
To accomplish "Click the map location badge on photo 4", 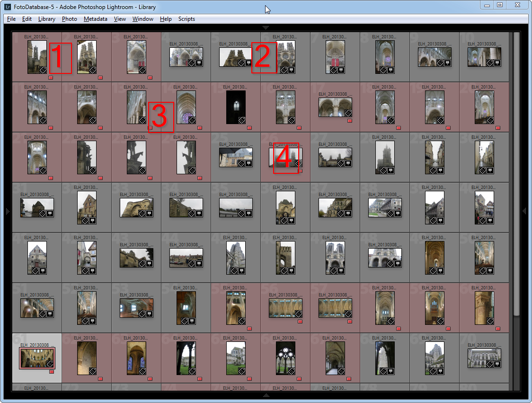I will [x=199, y=63].
